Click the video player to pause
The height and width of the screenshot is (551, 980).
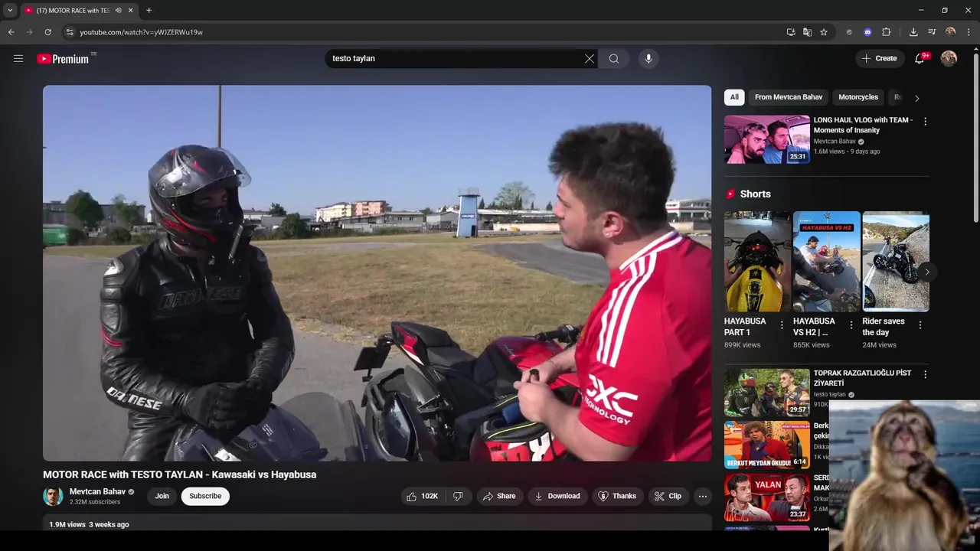(x=377, y=273)
